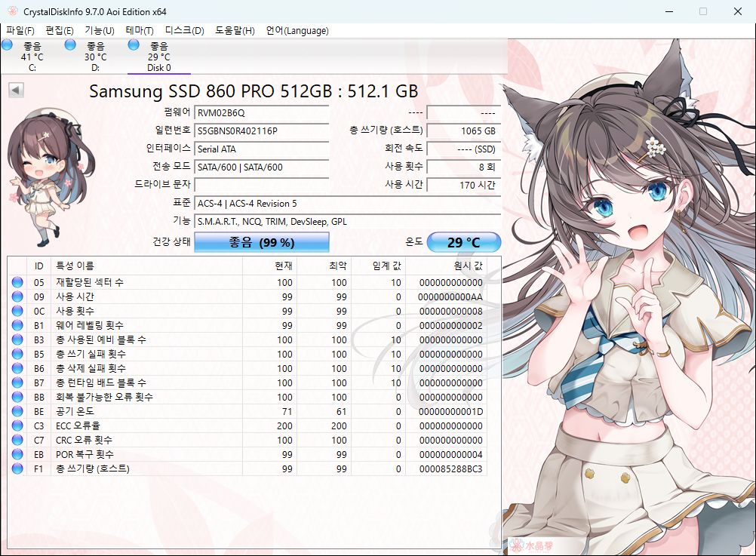The width and height of the screenshot is (756, 556).
Task: Click blue icon beside 공기 온도 attribute
Action: click(17, 411)
